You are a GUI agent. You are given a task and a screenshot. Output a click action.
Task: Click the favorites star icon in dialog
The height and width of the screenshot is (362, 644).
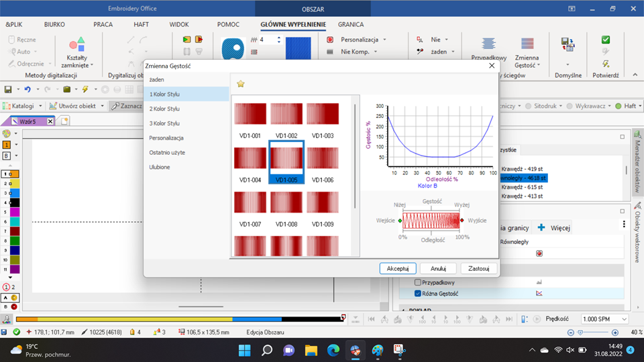point(240,83)
